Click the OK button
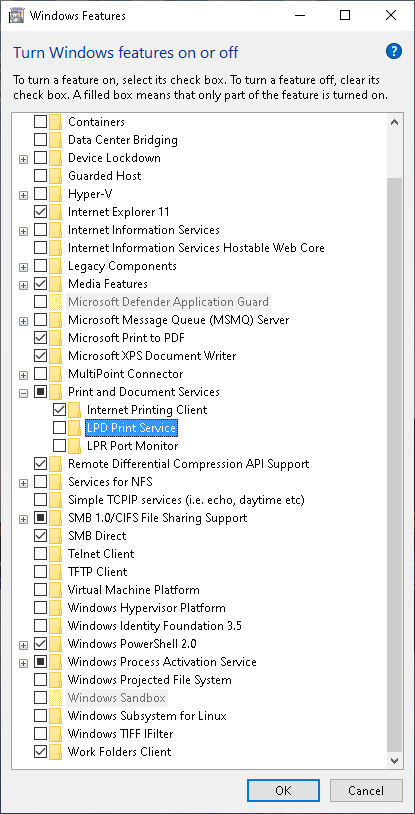This screenshot has width=415, height=814. pos(283,790)
